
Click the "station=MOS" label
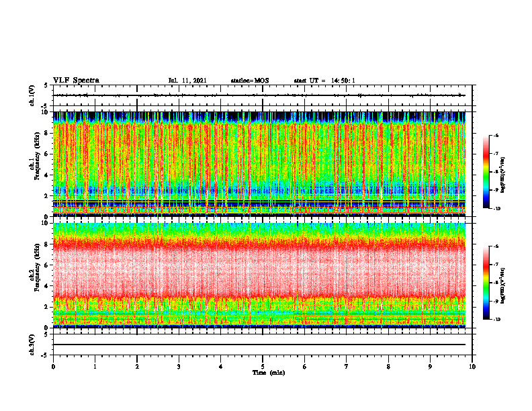coord(250,81)
